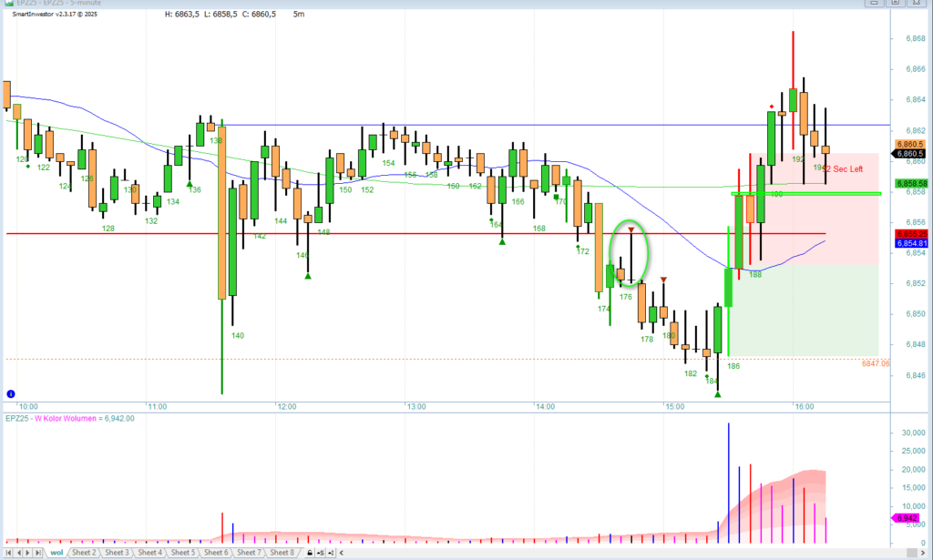Select the Sheet 5 tab
This screenshot has width=933, height=560.
(182, 553)
